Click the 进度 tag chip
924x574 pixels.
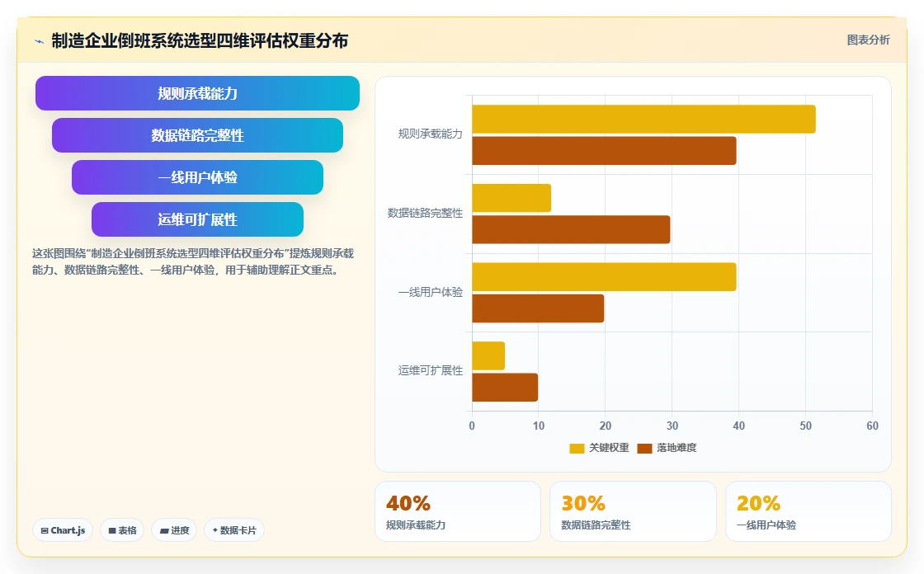click(x=174, y=530)
